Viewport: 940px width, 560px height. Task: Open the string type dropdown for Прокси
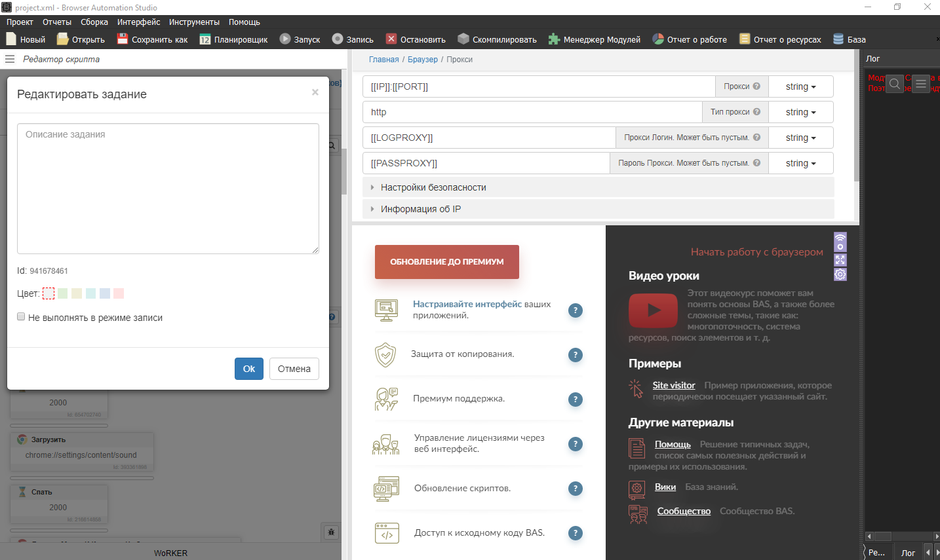800,86
